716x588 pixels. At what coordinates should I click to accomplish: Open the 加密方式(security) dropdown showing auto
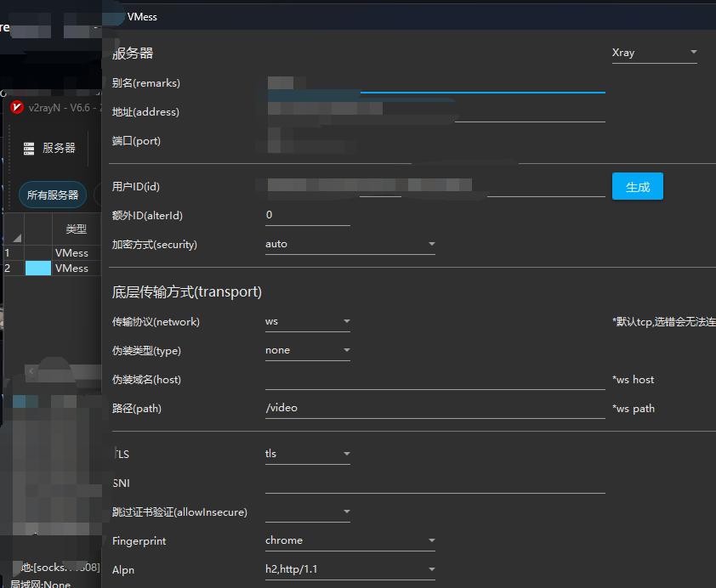coord(349,244)
